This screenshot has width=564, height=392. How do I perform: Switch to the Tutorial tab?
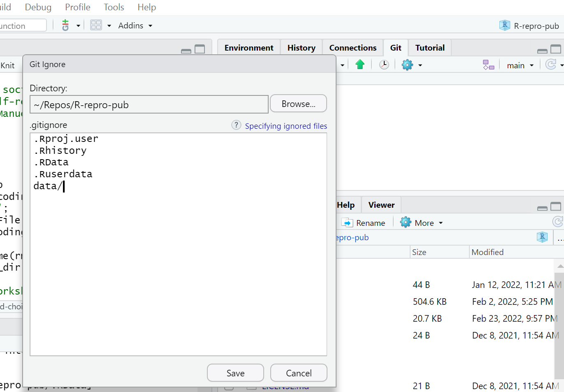click(430, 48)
